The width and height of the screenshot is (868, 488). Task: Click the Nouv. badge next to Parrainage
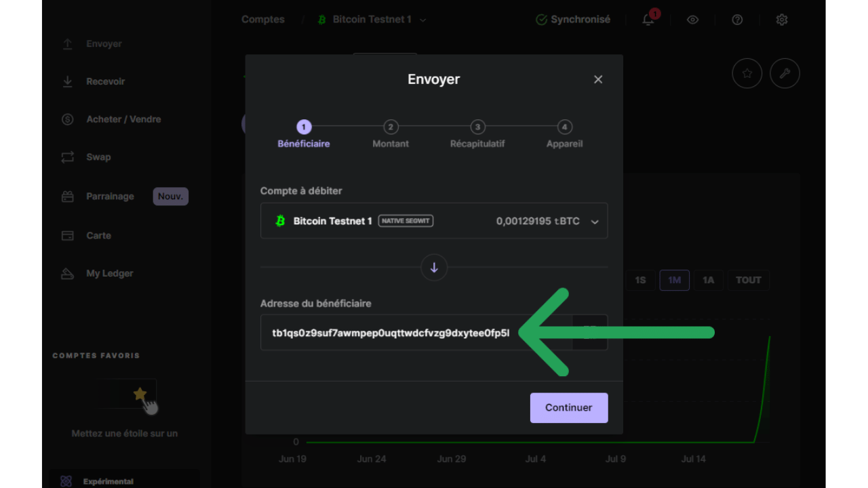click(171, 197)
